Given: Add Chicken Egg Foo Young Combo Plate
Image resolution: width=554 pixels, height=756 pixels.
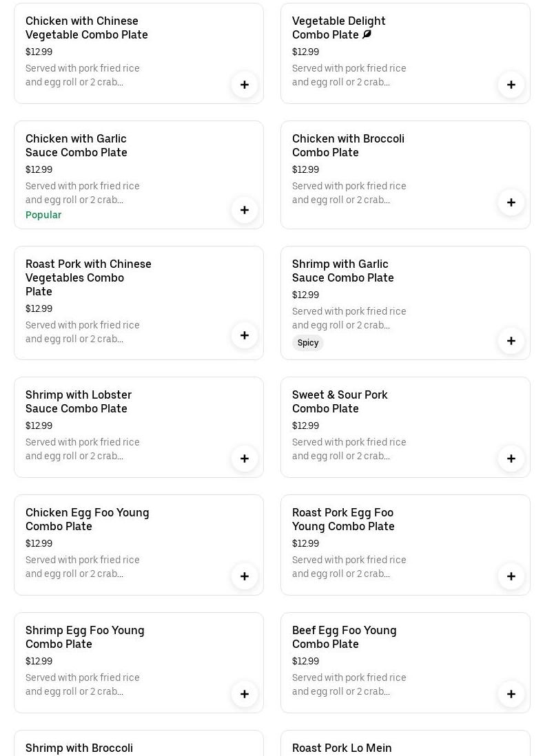Looking at the screenshot, I should 245,576.
